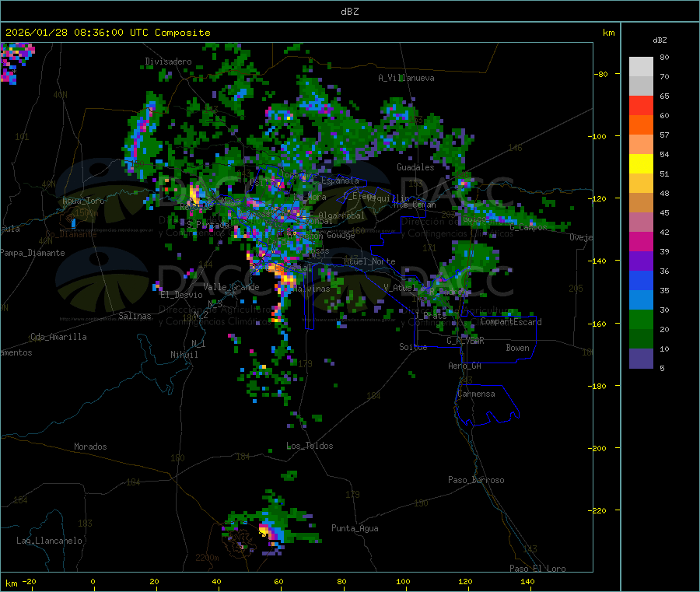Click the 2200m elevation contour label

click(207, 558)
